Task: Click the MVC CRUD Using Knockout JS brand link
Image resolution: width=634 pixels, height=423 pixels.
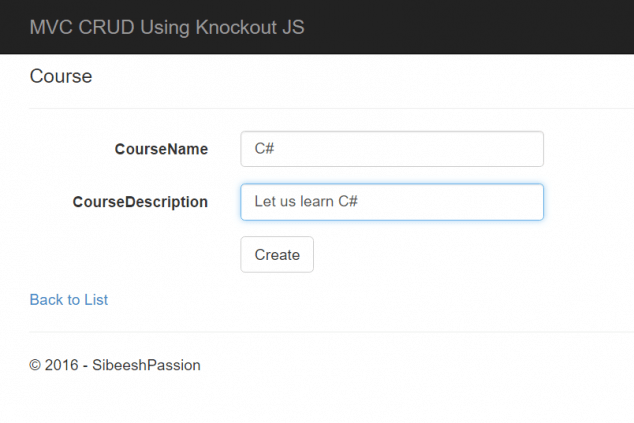Action: pos(166,27)
